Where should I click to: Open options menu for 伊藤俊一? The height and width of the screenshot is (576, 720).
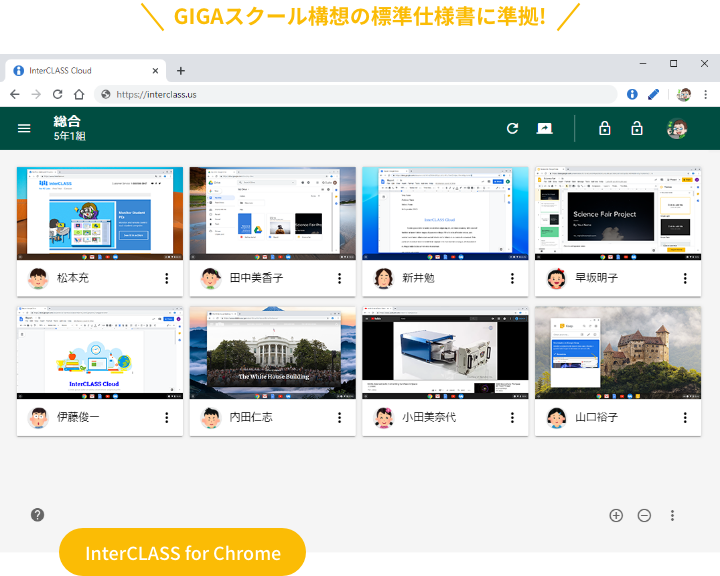(167, 417)
